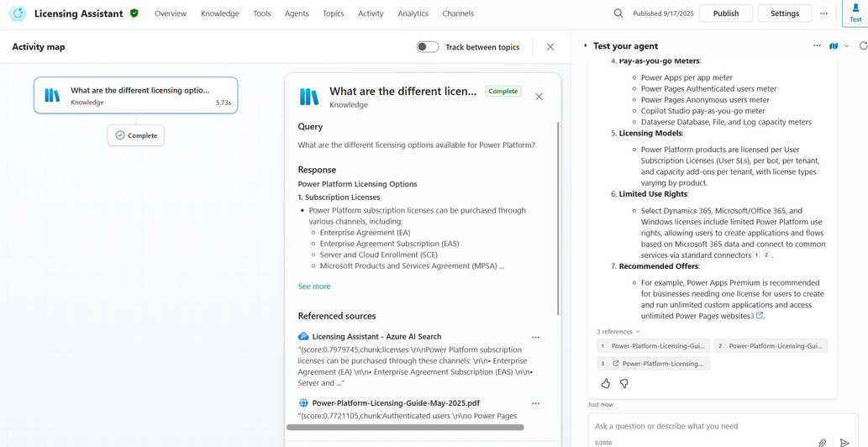This screenshot has height=447, width=868.
Task: Switch to the Agents tab
Action: click(x=297, y=13)
